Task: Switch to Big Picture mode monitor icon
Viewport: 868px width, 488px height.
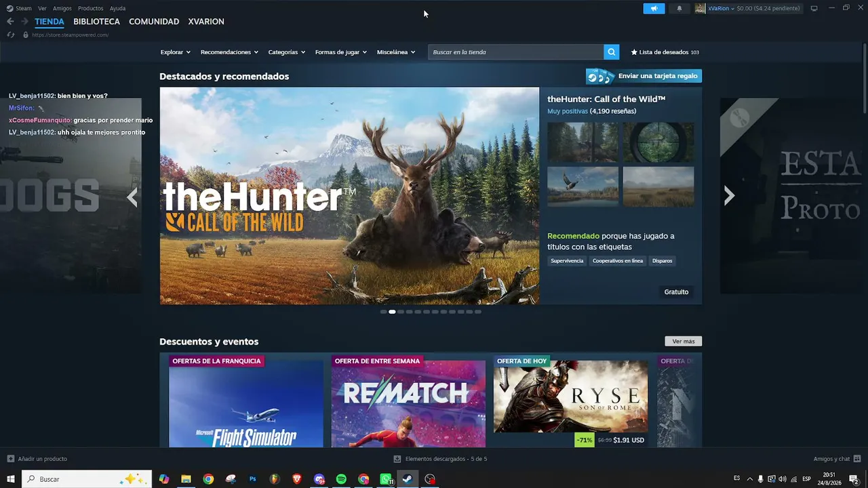Action: point(814,8)
